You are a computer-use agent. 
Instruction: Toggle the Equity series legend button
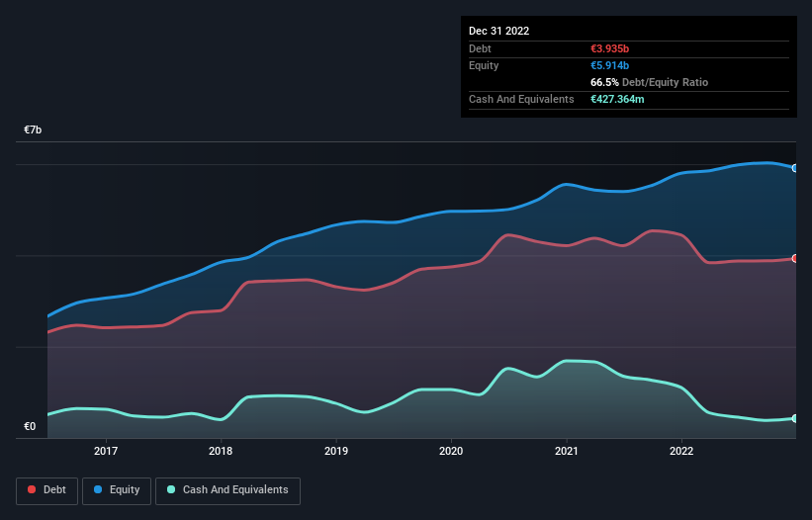[x=117, y=490]
